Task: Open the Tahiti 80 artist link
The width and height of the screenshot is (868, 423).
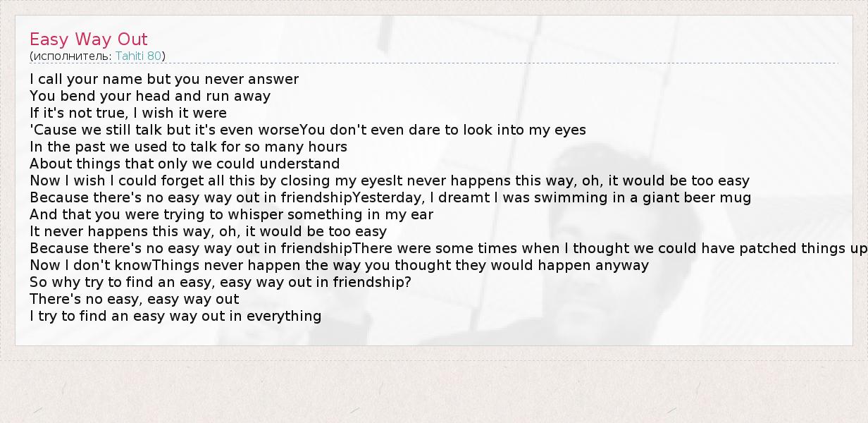Action: click(x=139, y=56)
